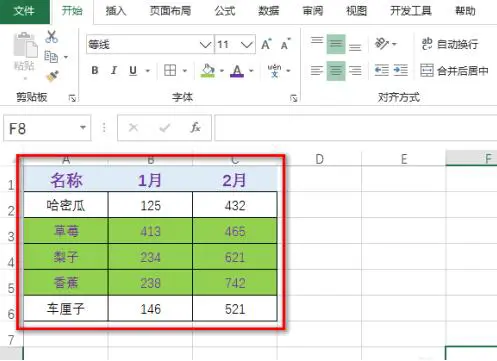This screenshot has width=497, height=361.
Task: Open the font size dropdown arrow
Action: [247, 44]
